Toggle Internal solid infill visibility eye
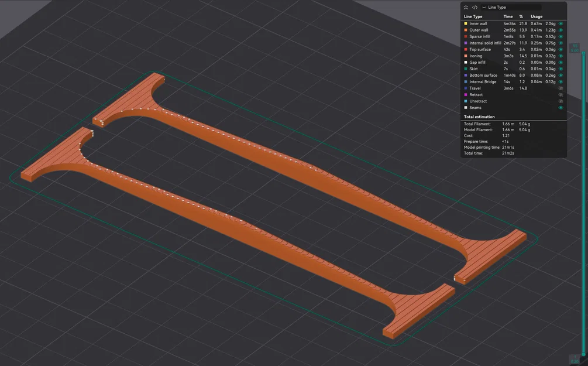The image size is (588, 366). 561,43
